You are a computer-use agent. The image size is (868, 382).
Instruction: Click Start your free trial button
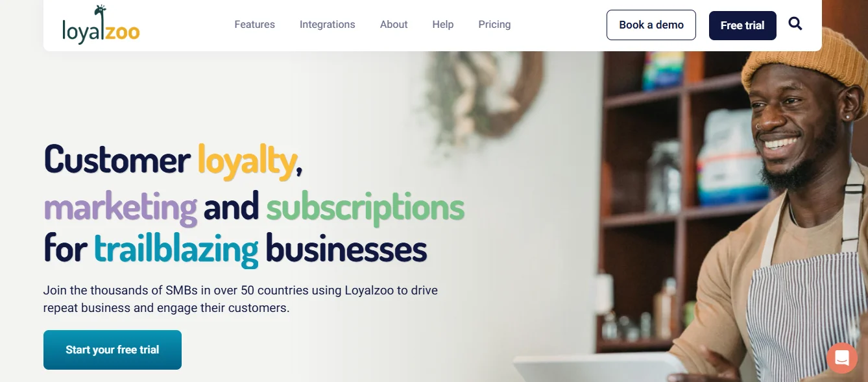coord(112,350)
